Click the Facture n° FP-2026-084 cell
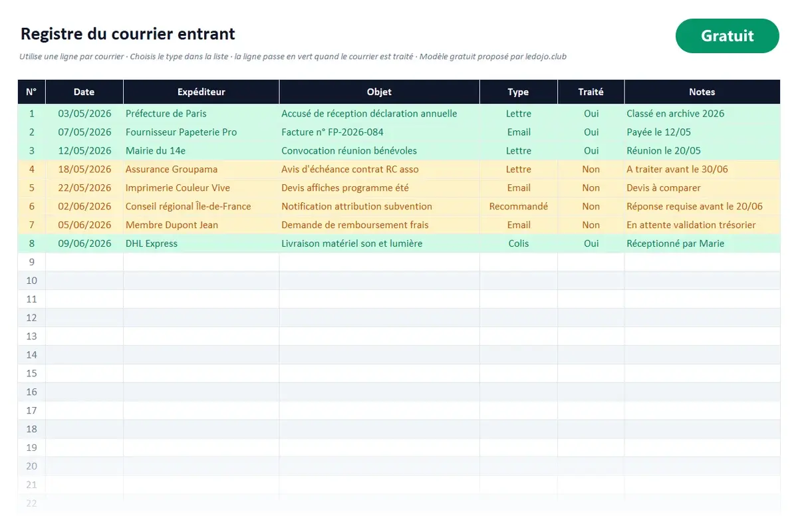 point(379,132)
